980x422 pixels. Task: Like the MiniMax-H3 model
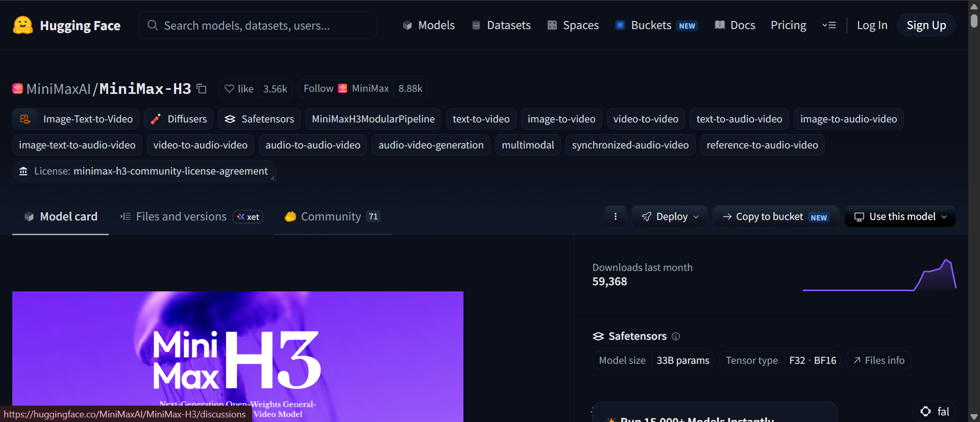point(239,89)
